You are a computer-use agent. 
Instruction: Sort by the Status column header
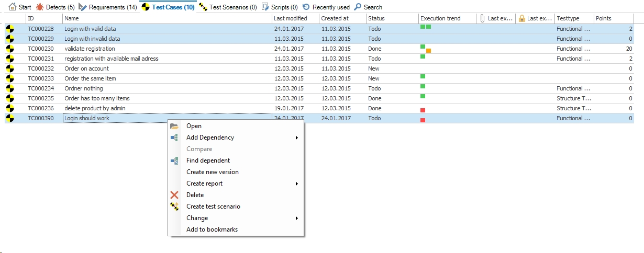376,18
